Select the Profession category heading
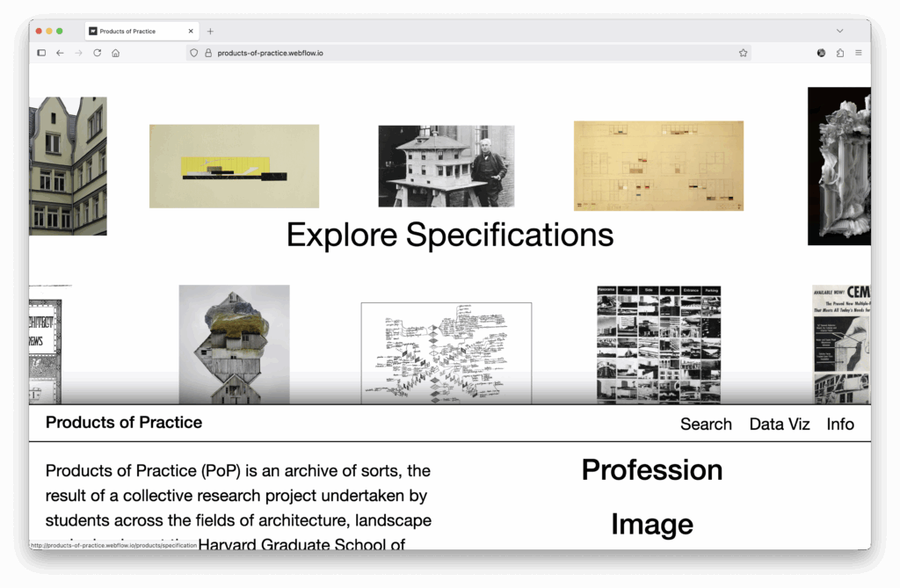Image resolution: width=900 pixels, height=588 pixels. (x=651, y=470)
